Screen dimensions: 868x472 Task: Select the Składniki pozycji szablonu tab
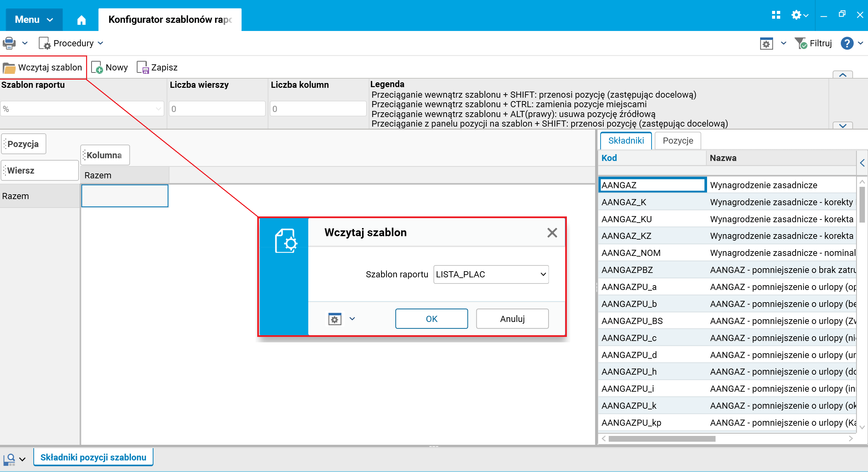coord(93,457)
